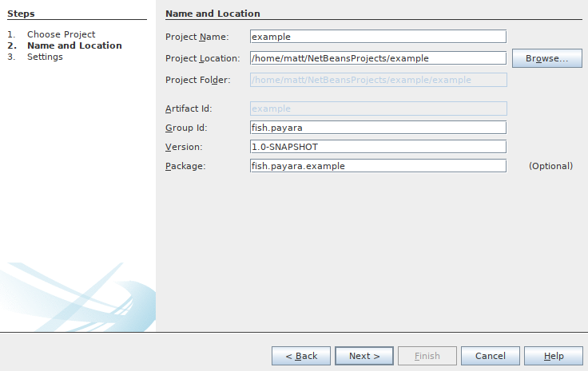Select the Choose Project step
Image resolution: width=588 pixels, height=371 pixels.
point(61,34)
